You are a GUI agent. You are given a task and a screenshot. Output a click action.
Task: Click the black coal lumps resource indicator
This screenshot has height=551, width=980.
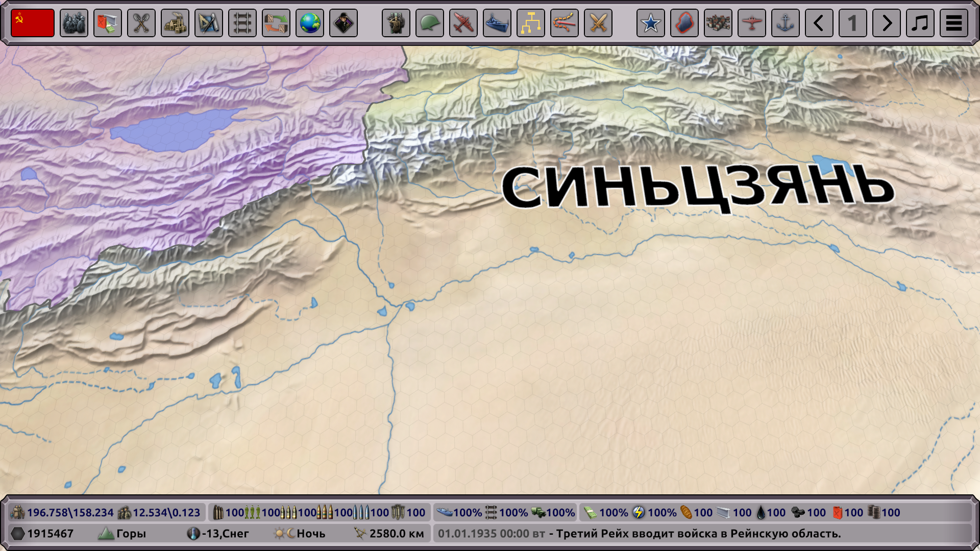[x=808, y=512]
